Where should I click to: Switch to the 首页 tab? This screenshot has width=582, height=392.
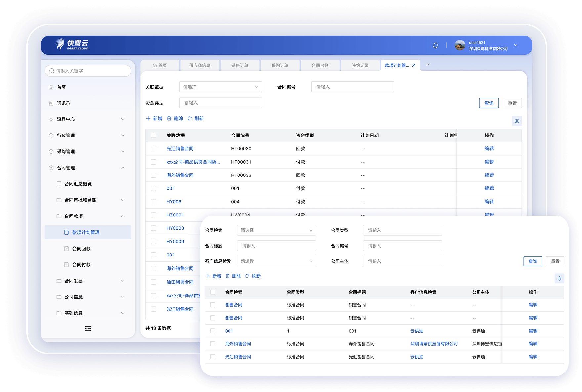tap(160, 66)
